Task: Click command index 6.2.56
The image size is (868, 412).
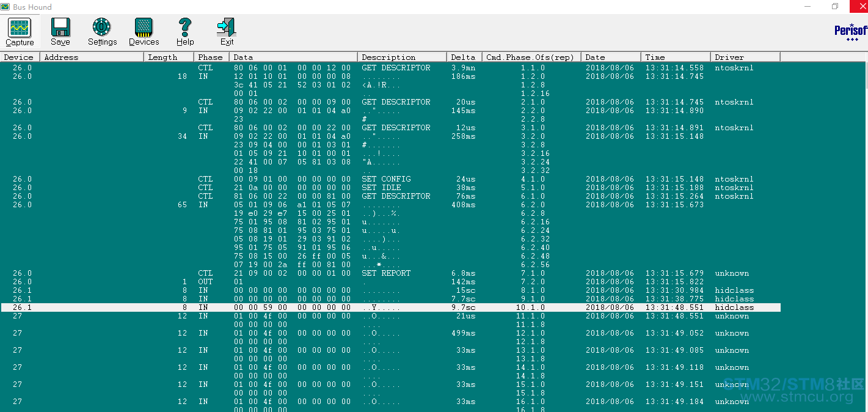Action: [535, 265]
